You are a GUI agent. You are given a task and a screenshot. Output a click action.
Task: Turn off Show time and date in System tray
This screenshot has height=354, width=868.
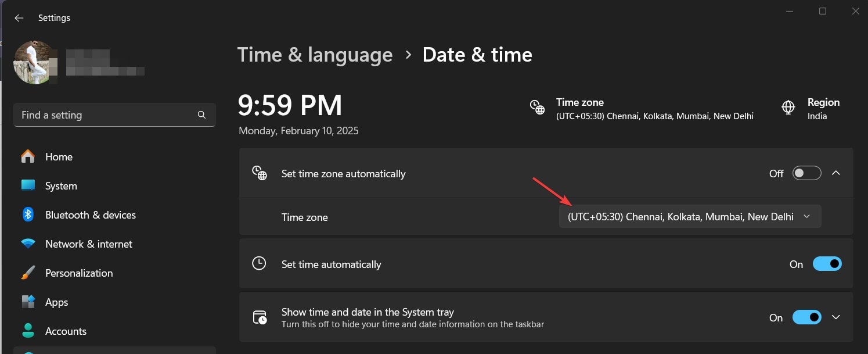coord(807,317)
